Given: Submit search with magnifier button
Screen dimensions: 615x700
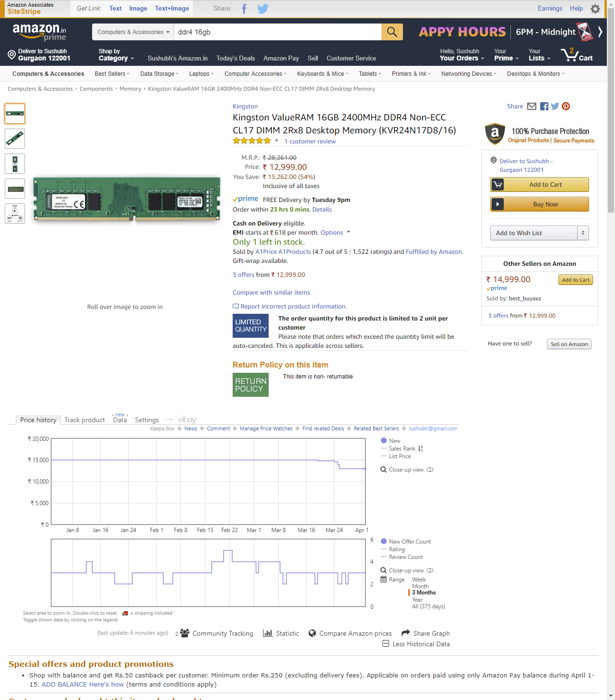Looking at the screenshot, I should pyautogui.click(x=392, y=32).
